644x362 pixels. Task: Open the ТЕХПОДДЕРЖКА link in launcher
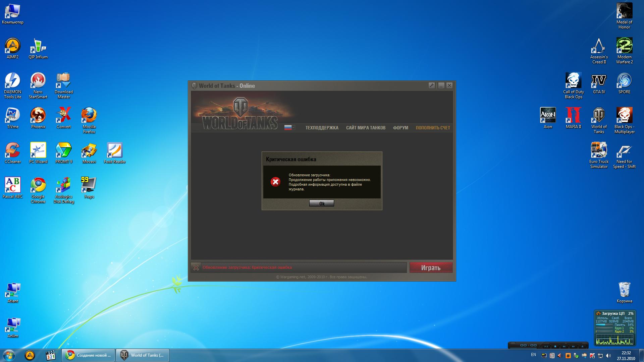322,128
